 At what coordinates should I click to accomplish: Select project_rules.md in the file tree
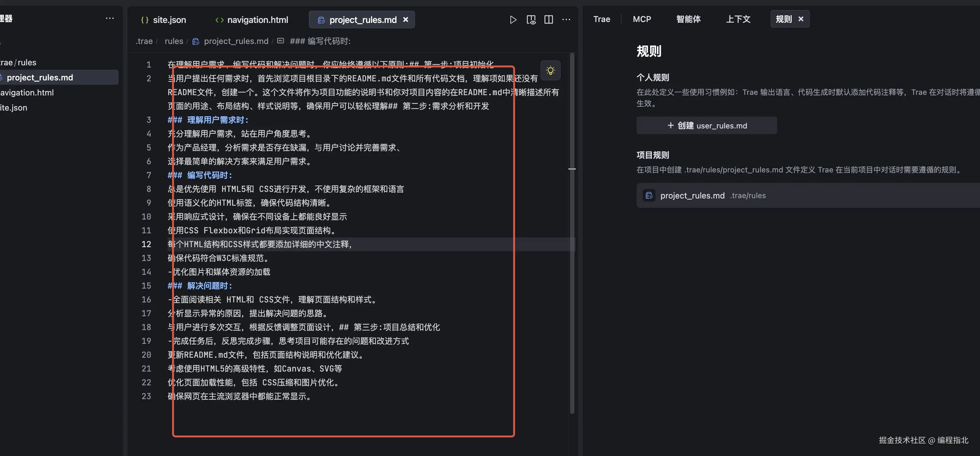pos(40,77)
